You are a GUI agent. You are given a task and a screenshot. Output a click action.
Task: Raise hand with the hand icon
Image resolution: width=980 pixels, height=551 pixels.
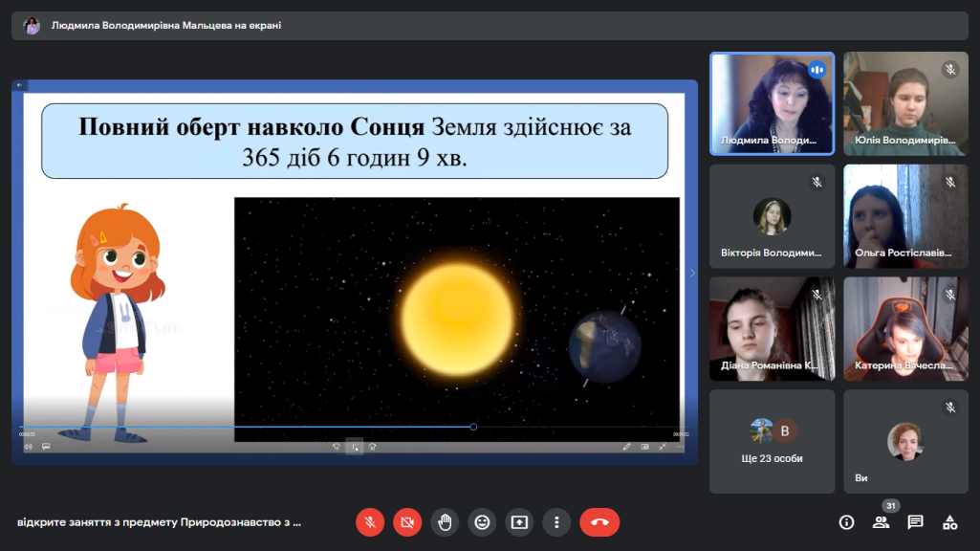coord(445,522)
